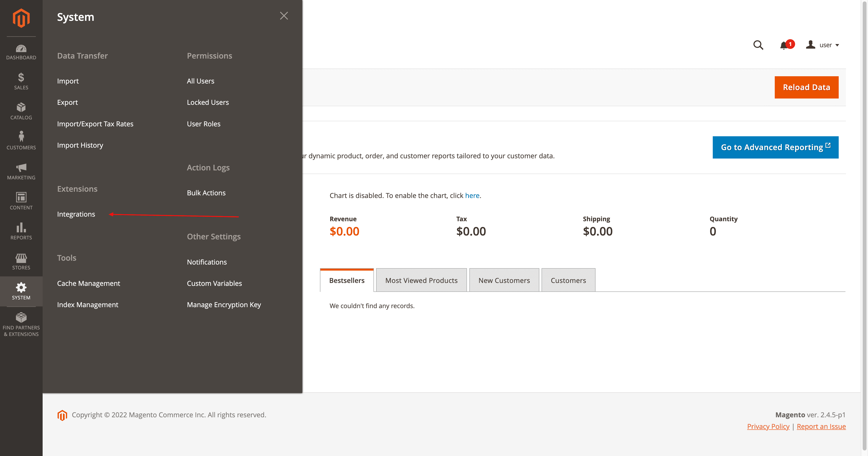Viewport: 868px width, 456px height.
Task: Click the Magento logo in the top corner
Action: point(21,18)
